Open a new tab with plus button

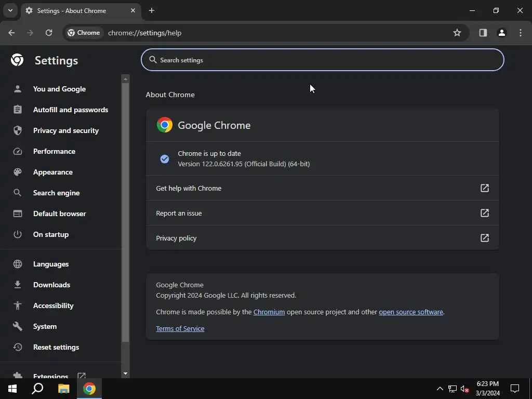point(152,10)
